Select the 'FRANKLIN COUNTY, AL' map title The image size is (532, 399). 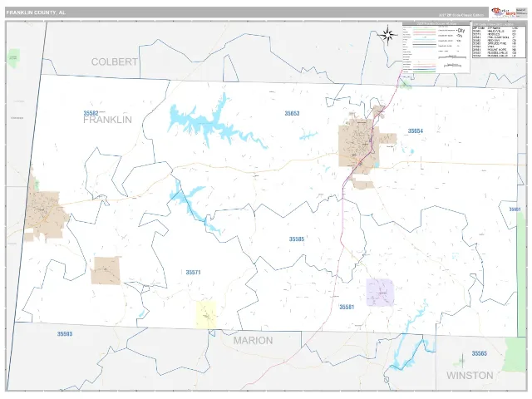tap(36, 12)
